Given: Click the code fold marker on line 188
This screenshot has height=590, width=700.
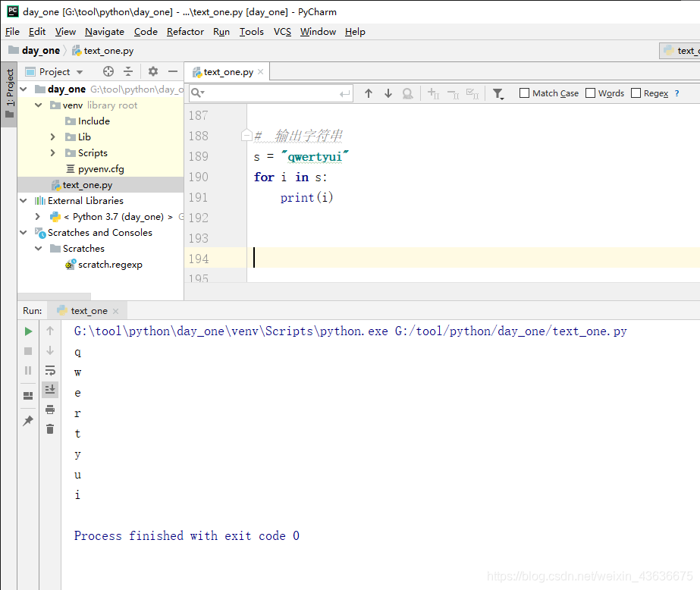Looking at the screenshot, I should tap(246, 135).
